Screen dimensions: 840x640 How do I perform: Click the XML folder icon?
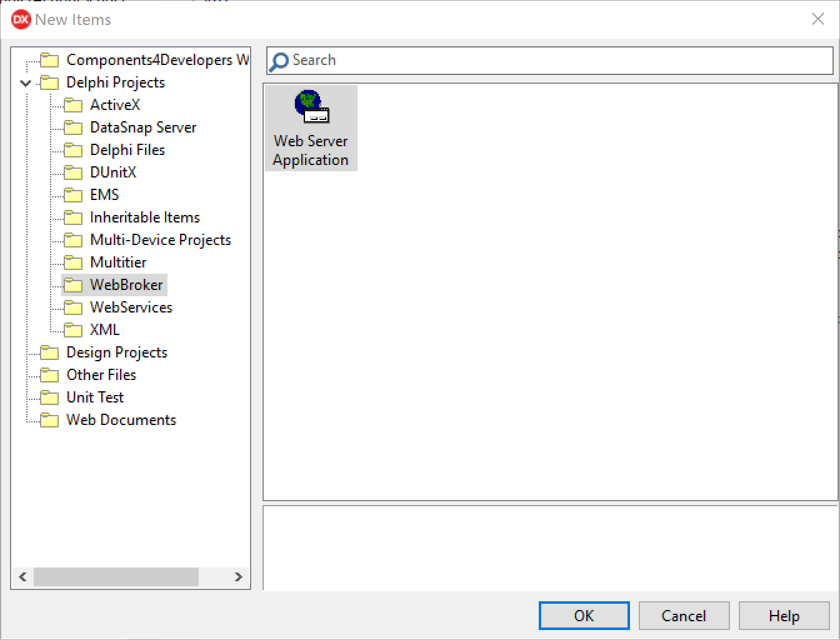pos(73,330)
